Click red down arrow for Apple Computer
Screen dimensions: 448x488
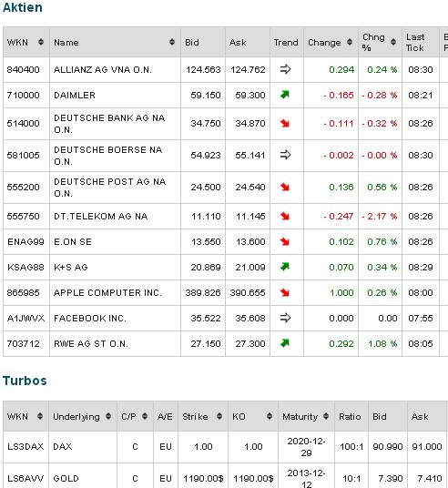pyautogui.click(x=285, y=292)
